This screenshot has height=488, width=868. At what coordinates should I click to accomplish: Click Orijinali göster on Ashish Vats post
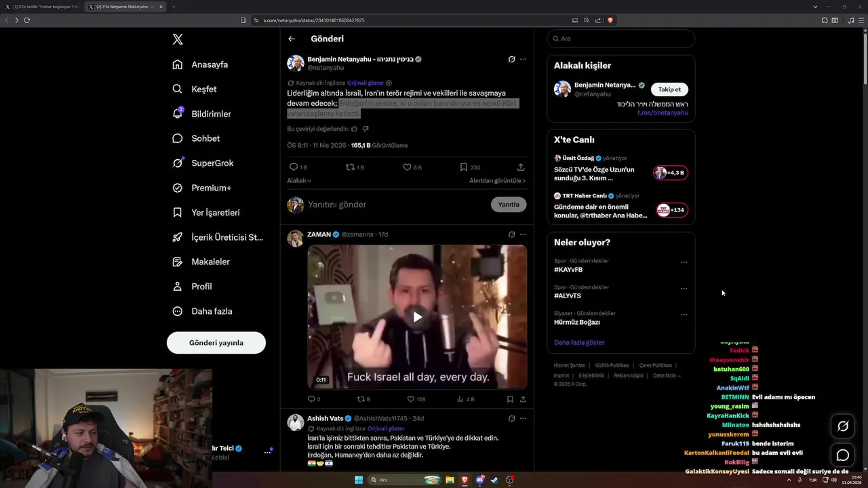tap(386, 429)
